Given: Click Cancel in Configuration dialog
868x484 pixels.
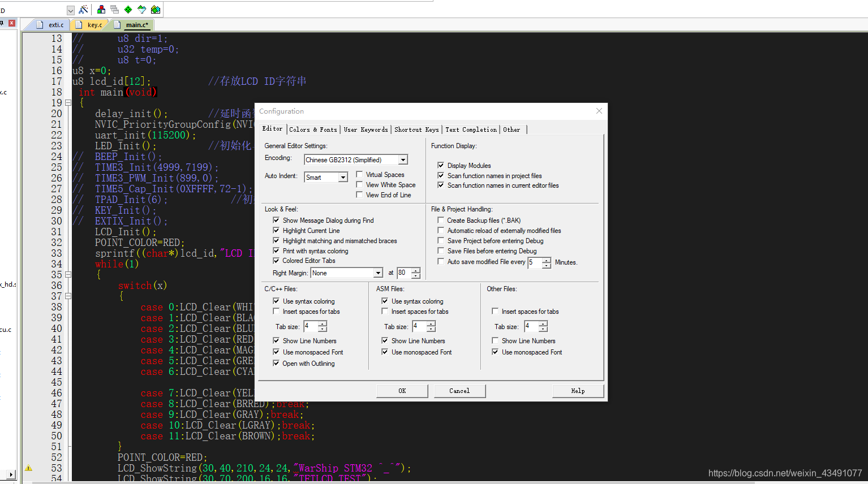Looking at the screenshot, I should point(459,391).
